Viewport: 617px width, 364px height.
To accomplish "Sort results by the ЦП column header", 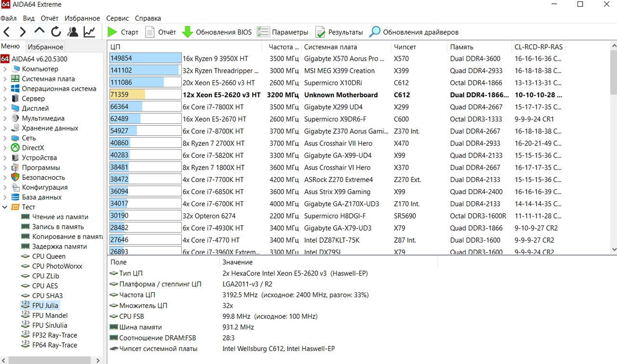I will (185, 47).
